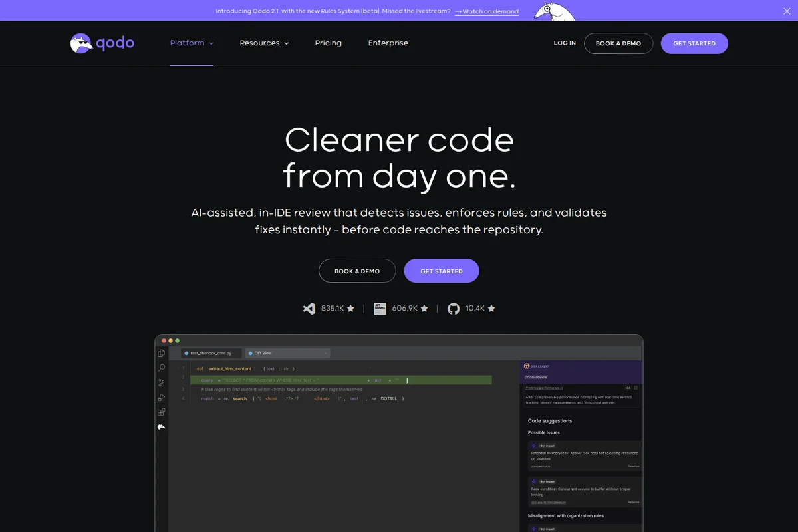Resolve the potential memory leak suggestion
This screenshot has height=532, width=798.
click(x=633, y=466)
